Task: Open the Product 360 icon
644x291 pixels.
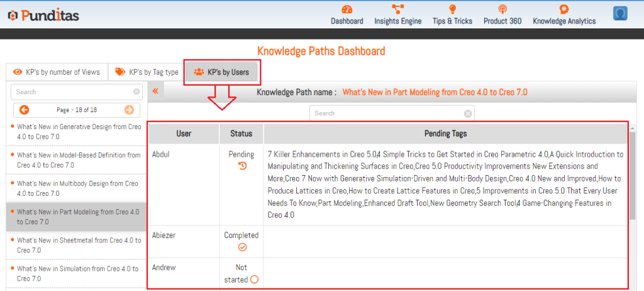Action: coord(502,9)
